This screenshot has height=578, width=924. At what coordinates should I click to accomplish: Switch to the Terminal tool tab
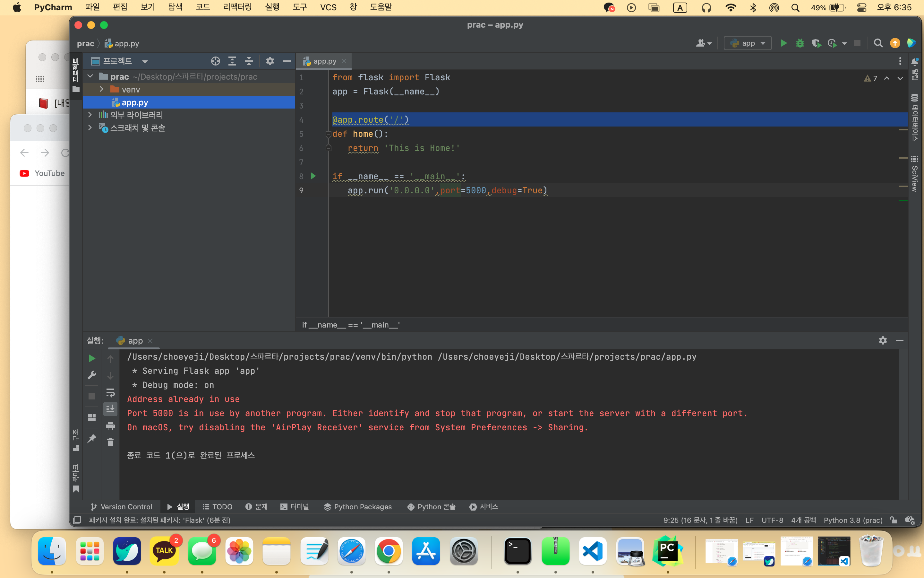coord(295,506)
